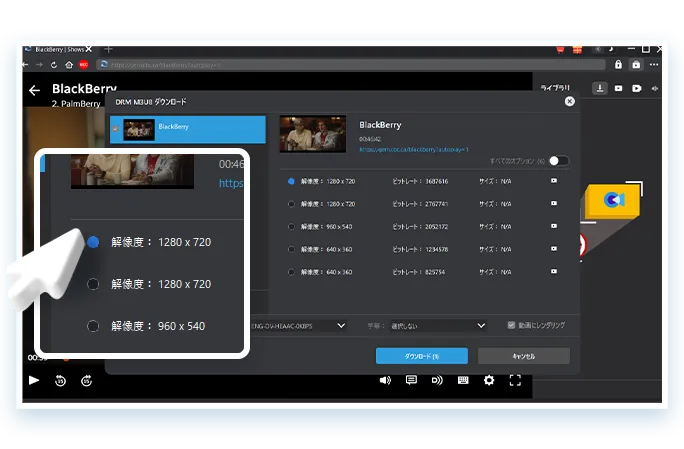Open the blue gem.cbc.ca link in dialog
This screenshot has width=684, height=449.
pyautogui.click(x=414, y=150)
